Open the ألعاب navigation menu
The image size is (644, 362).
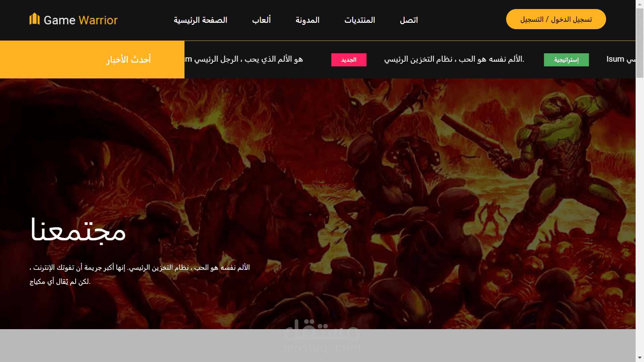tap(261, 20)
